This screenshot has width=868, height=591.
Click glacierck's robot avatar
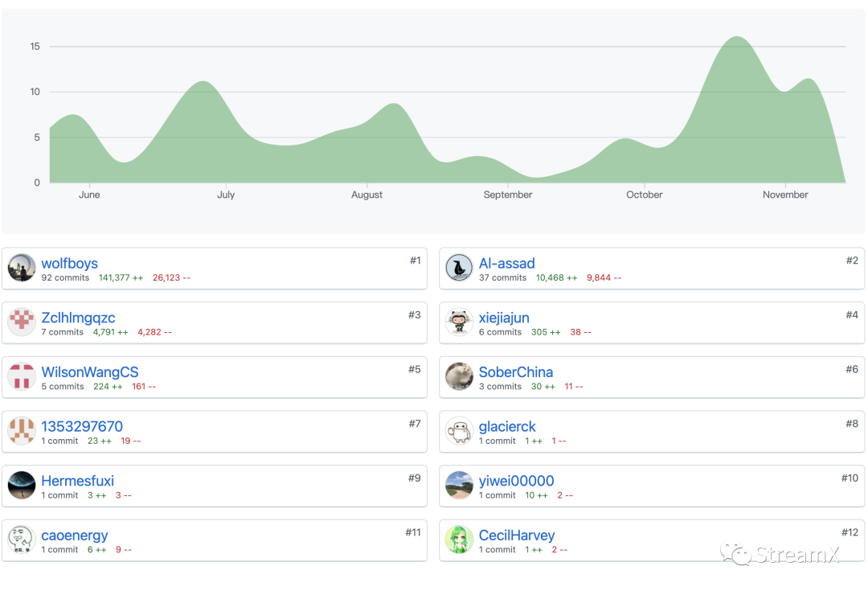click(x=459, y=430)
